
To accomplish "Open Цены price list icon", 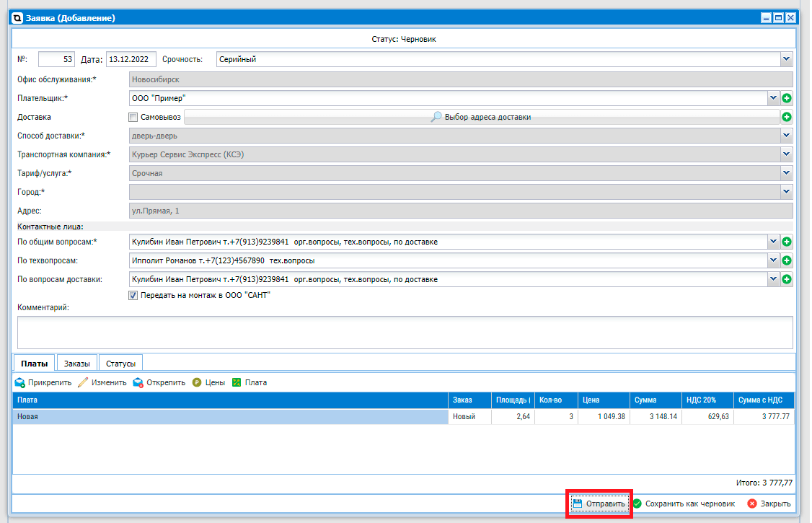I will point(197,382).
